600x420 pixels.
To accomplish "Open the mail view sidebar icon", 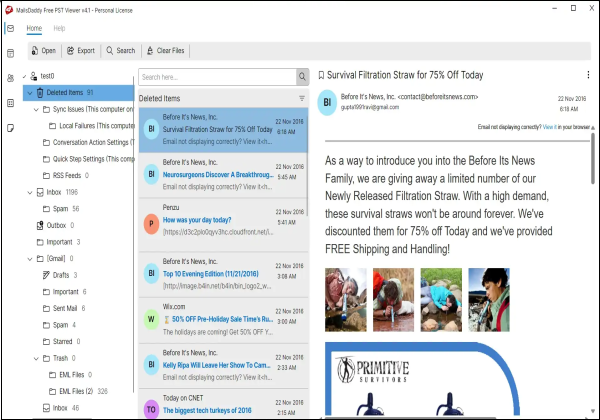I will coord(11,29).
